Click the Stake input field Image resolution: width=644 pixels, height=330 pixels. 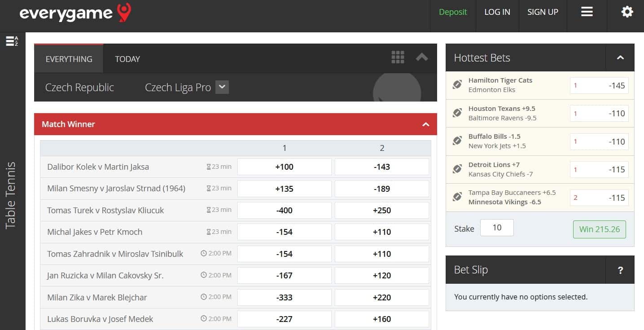(497, 228)
